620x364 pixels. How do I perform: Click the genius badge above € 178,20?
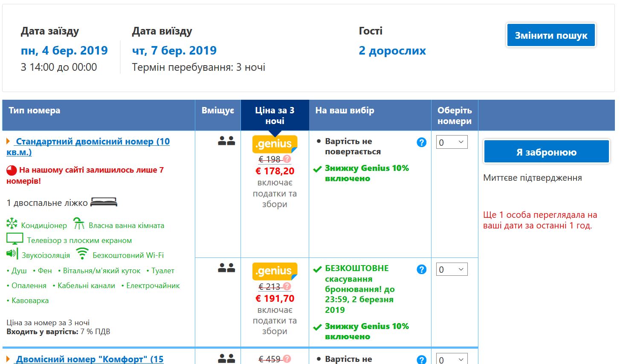[x=275, y=144]
